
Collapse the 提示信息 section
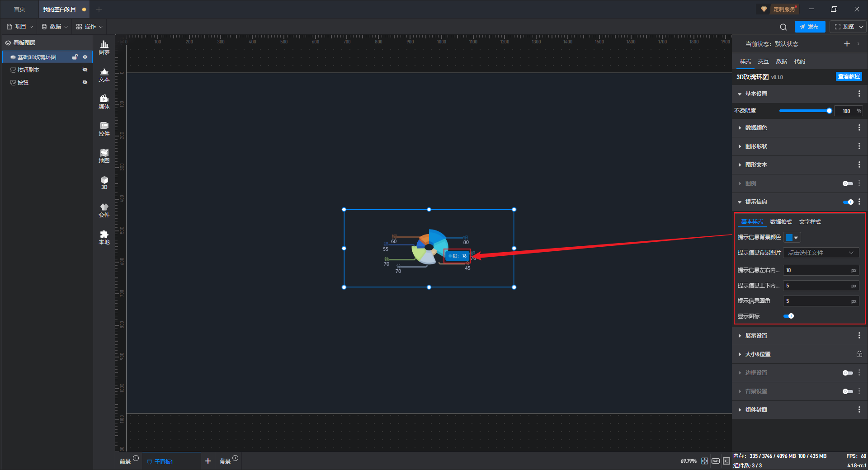[x=740, y=202]
